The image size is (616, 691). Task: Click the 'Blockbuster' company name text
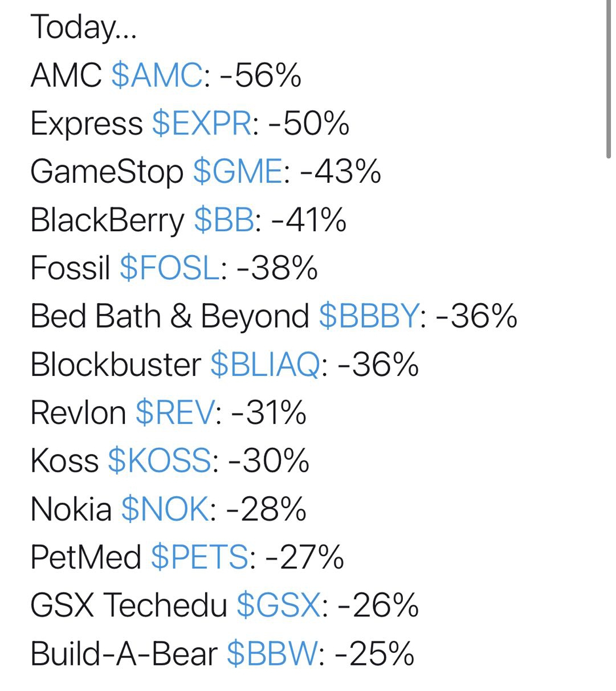[x=115, y=364]
